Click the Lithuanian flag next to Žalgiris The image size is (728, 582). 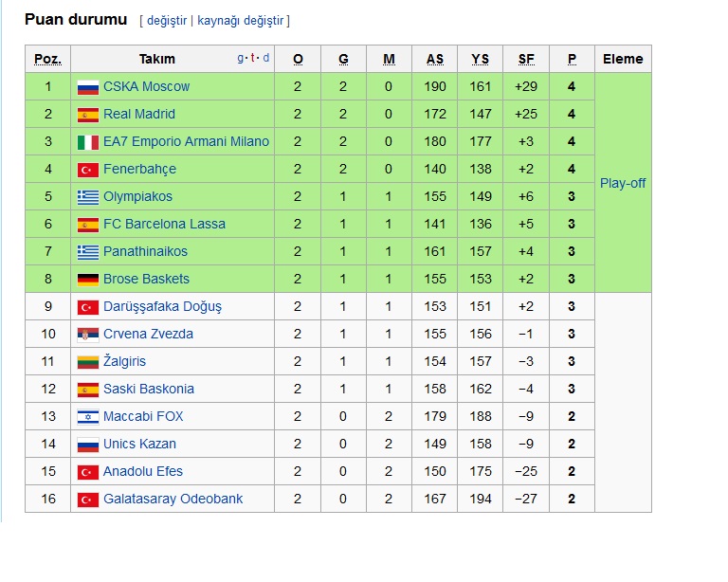click(88, 362)
